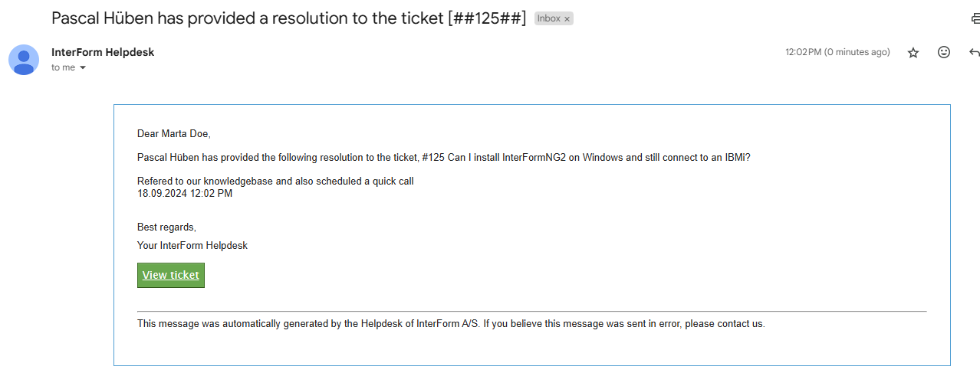The image size is (980, 386).
Task: Star this InterForm Helpdesk email
Action: pos(913,53)
